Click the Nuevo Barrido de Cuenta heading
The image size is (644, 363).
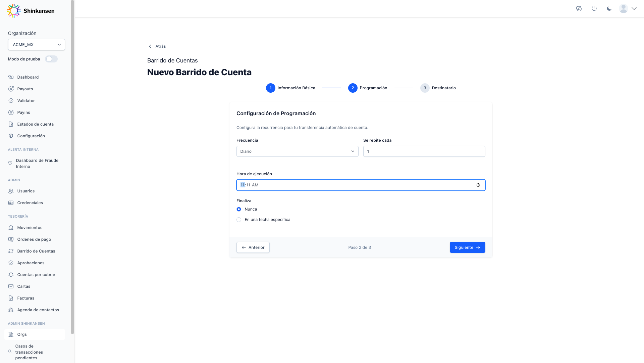pyautogui.click(x=199, y=72)
